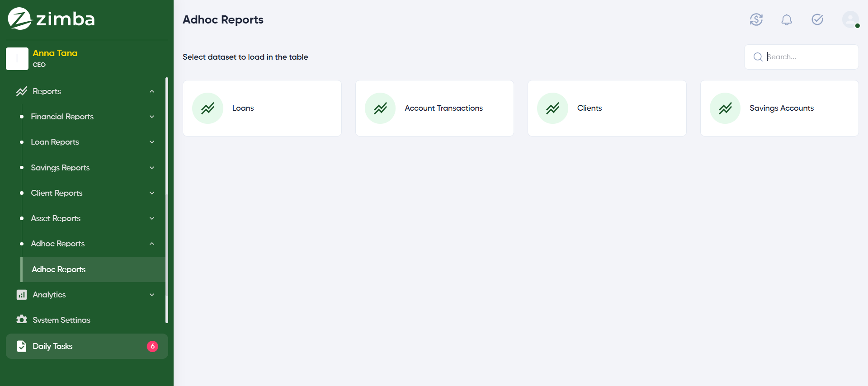Collapse the Reports section chevron
Image resolution: width=868 pixels, height=386 pixels.
152,91
